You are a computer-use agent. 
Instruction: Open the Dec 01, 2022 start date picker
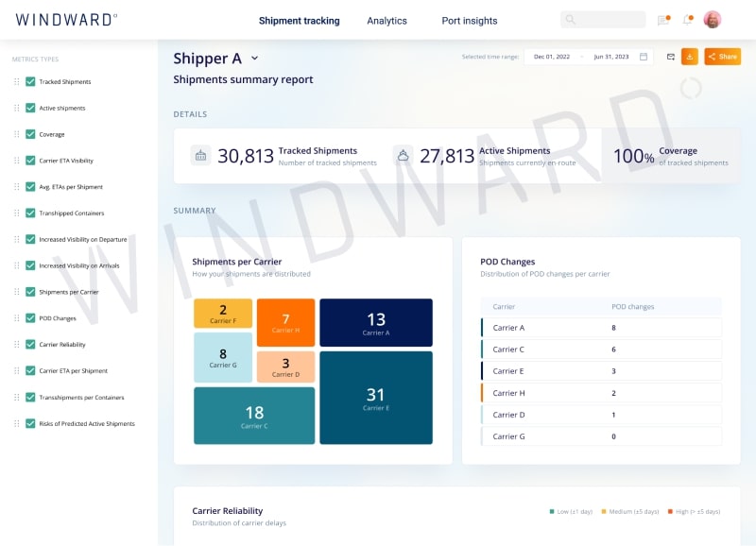point(550,57)
